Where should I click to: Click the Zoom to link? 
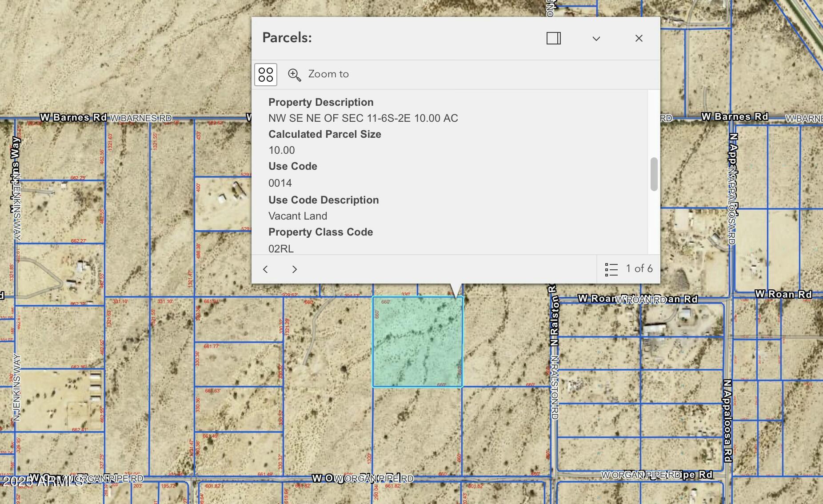pyautogui.click(x=328, y=74)
